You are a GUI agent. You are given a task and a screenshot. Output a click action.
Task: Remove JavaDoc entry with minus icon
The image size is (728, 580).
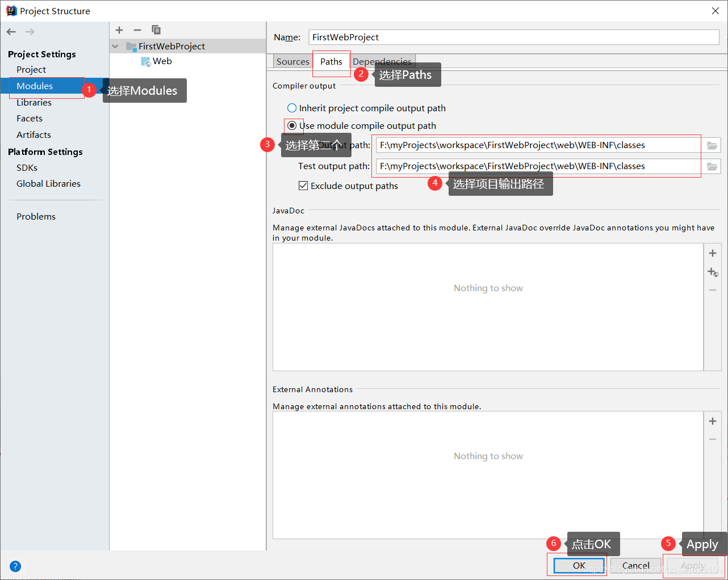click(713, 290)
